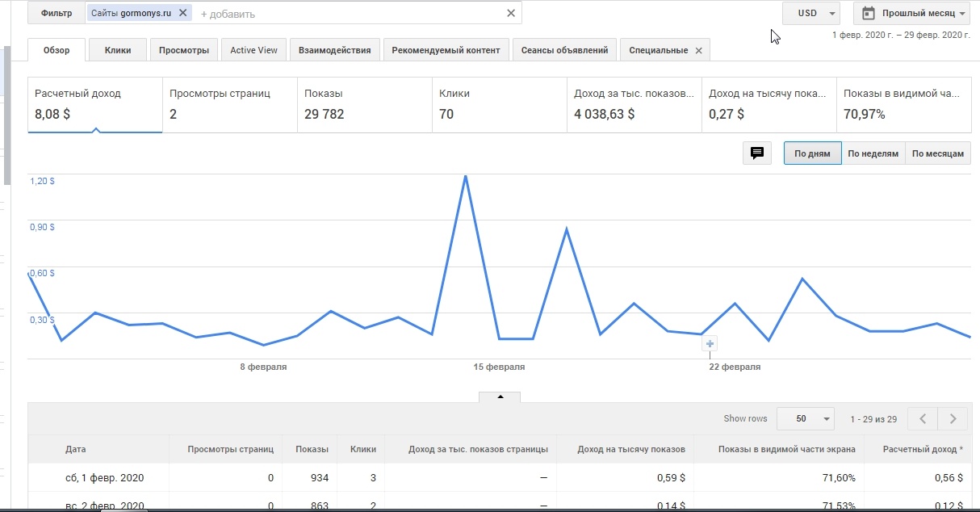
Task: Sort table by Просмотры страниц column header
Action: (x=230, y=449)
